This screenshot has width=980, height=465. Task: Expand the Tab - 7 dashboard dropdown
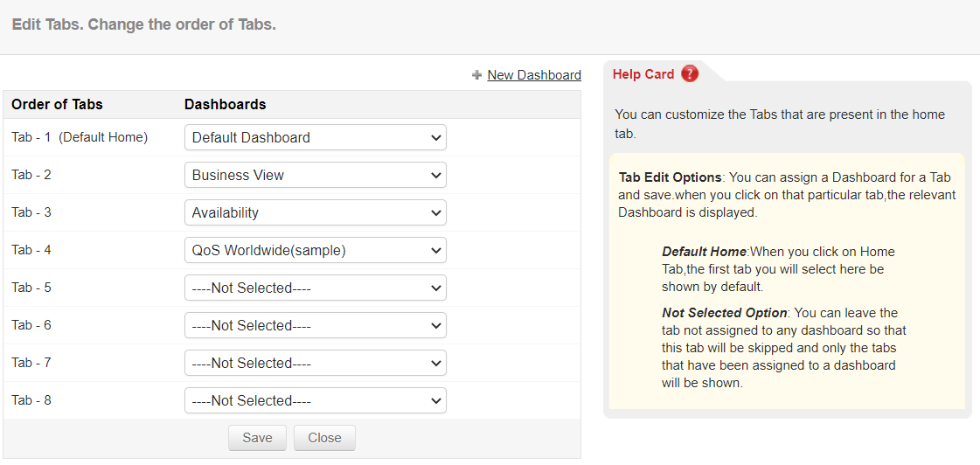pos(315,363)
